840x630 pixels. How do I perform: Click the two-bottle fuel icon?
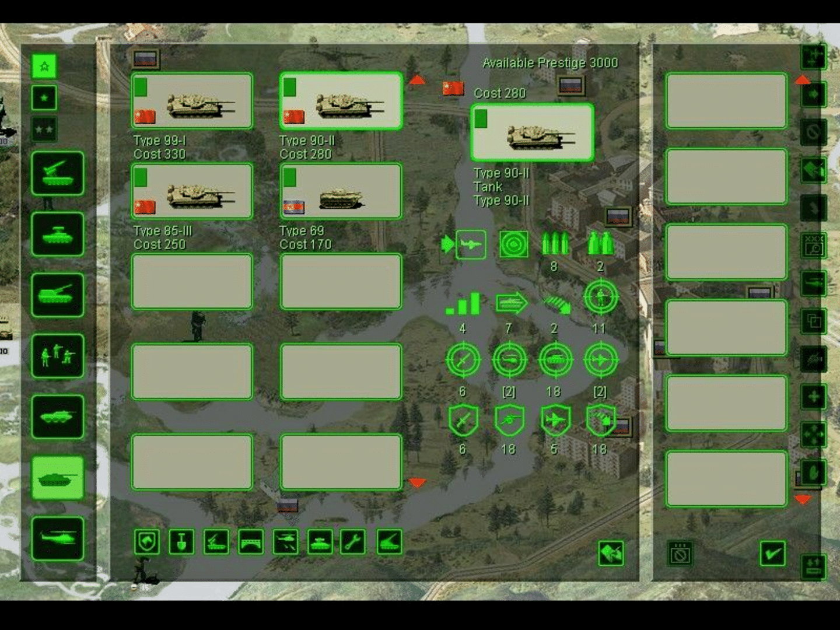(600, 243)
